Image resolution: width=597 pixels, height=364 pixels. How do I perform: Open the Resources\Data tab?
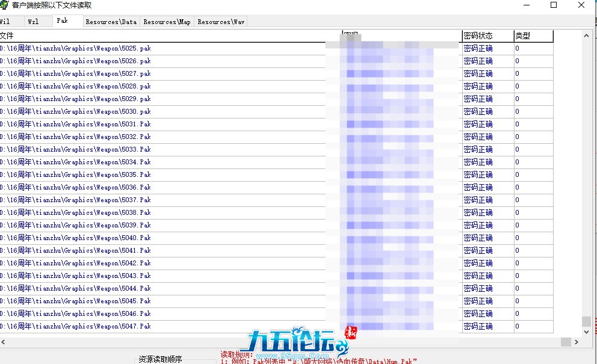[111, 22]
